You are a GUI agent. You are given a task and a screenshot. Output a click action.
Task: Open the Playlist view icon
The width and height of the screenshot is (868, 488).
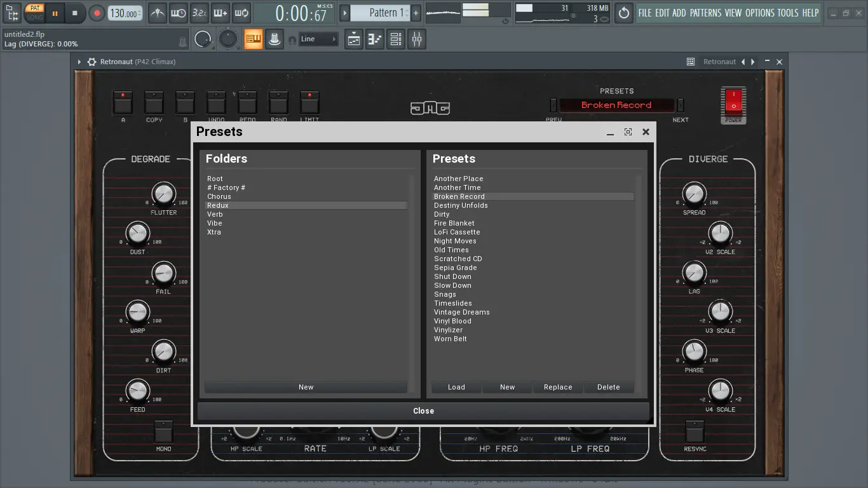354,39
